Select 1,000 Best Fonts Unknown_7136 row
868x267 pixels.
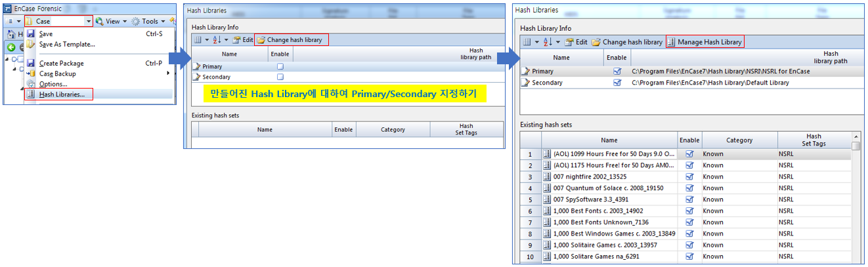(686, 222)
